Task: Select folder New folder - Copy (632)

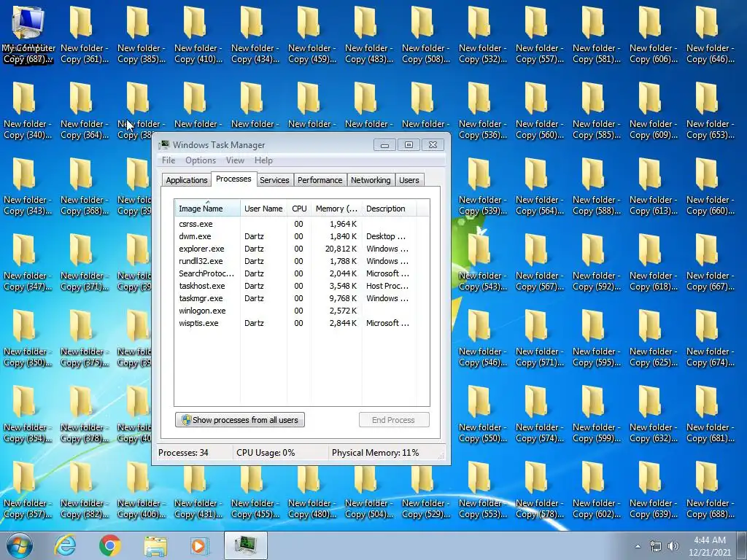Action: pyautogui.click(x=654, y=414)
